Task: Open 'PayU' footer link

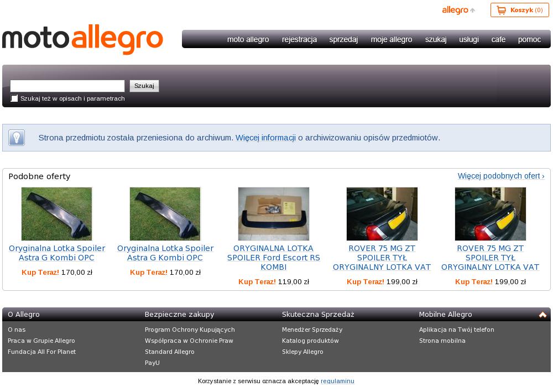Action: 153,362
